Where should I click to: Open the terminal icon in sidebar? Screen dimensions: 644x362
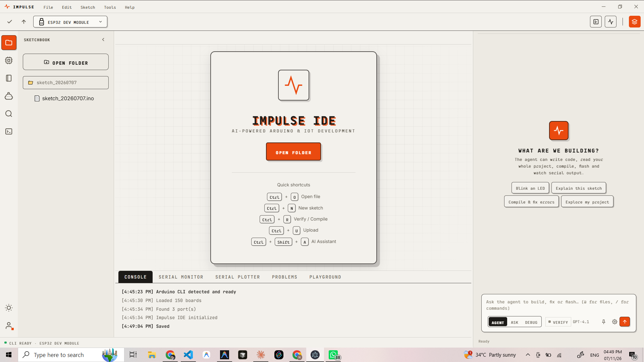(x=9, y=131)
